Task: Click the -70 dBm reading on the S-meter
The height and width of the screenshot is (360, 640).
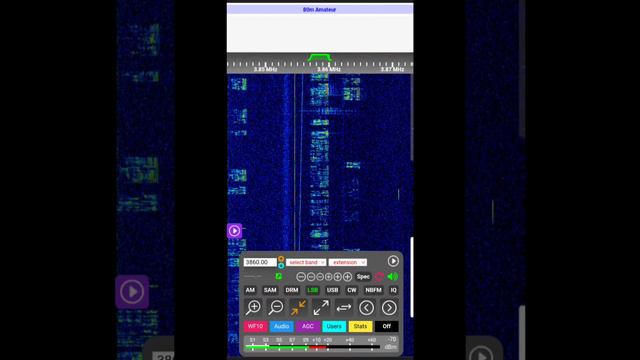Action: (391, 343)
